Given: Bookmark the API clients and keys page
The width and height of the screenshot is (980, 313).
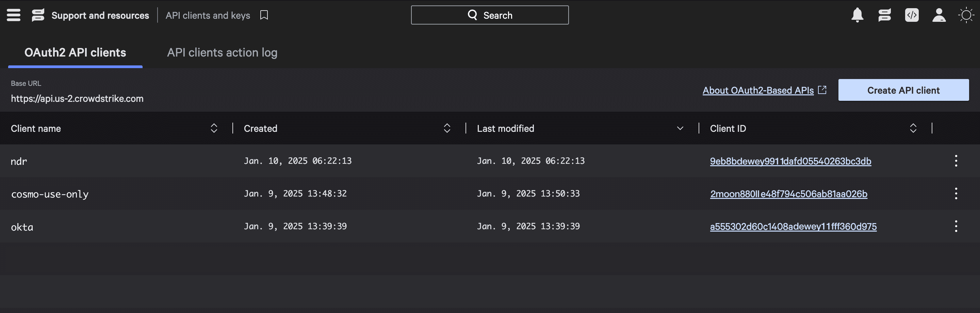Looking at the screenshot, I should (264, 15).
